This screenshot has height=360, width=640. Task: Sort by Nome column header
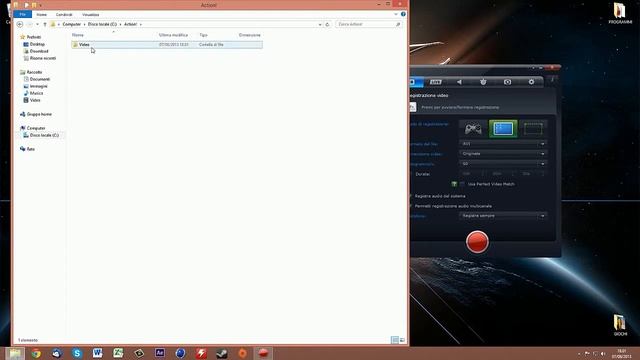tap(78, 35)
